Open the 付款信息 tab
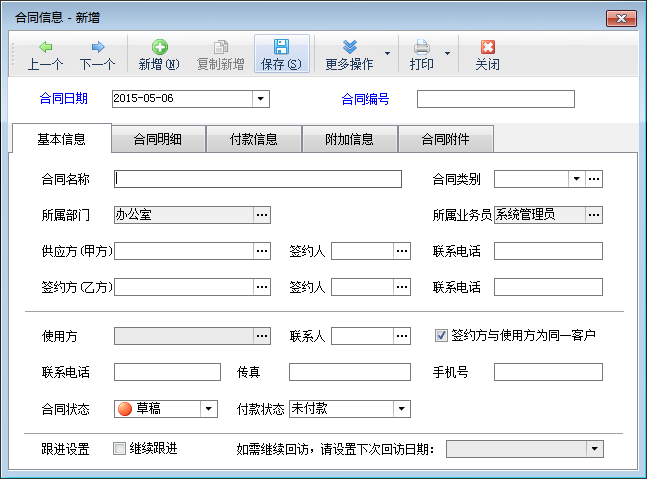Screen dimensions: 647x479 [254, 139]
